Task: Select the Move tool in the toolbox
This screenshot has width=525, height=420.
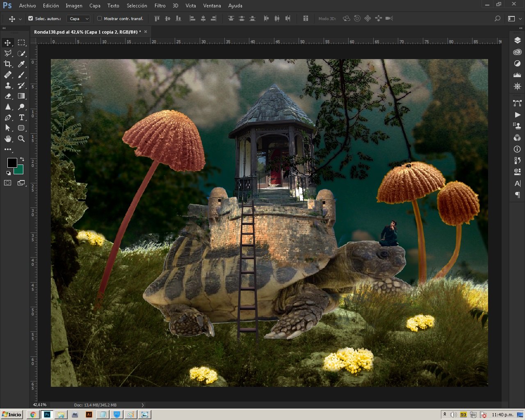Action: 8,43
